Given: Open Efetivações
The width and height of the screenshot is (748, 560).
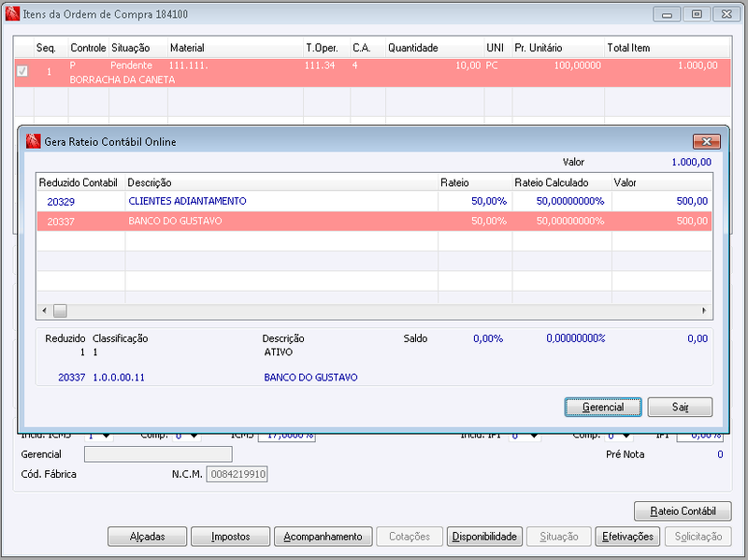Looking at the screenshot, I should pyautogui.click(x=627, y=537).
